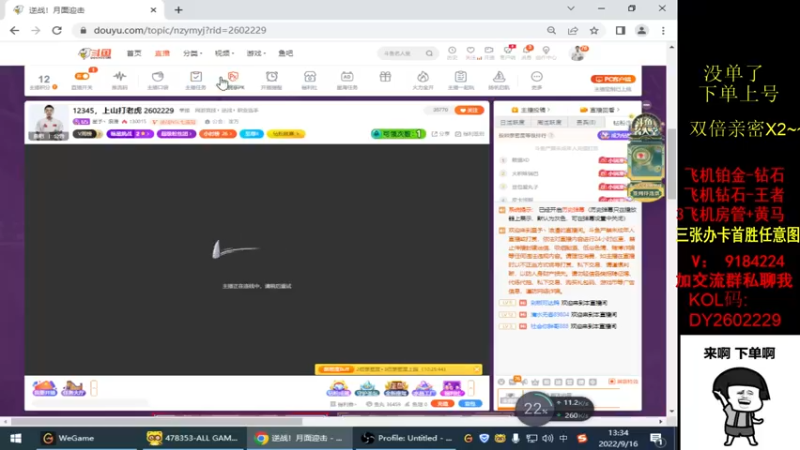The image size is (800, 450).
Task: Switch to the second ranking tab
Action: (x=549, y=122)
